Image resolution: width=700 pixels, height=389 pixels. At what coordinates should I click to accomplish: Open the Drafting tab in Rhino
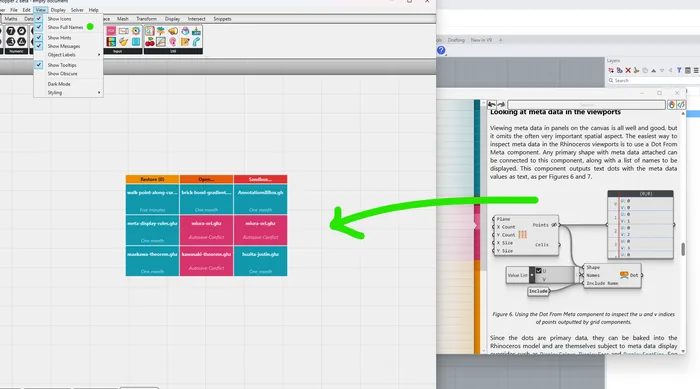pyautogui.click(x=456, y=40)
